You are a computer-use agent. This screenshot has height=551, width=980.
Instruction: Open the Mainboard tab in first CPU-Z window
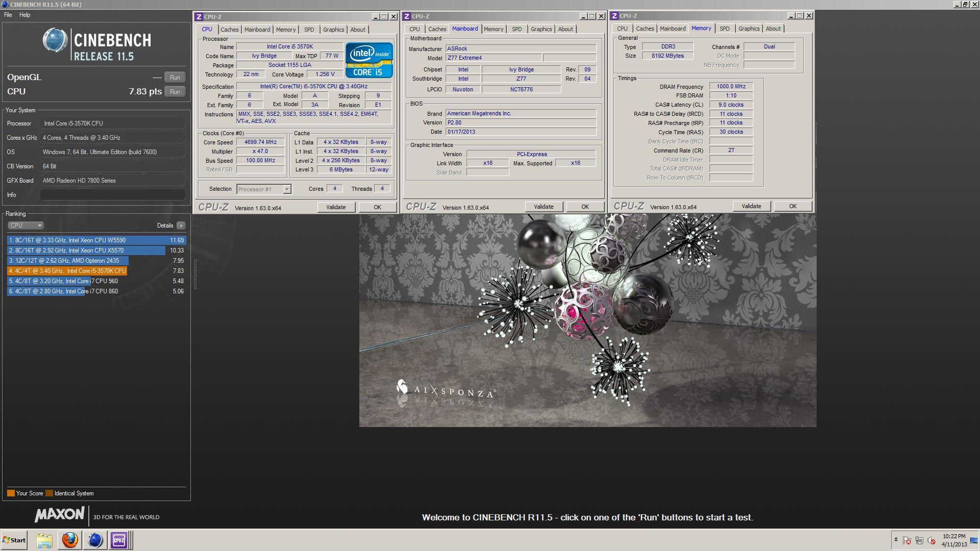pyautogui.click(x=257, y=30)
